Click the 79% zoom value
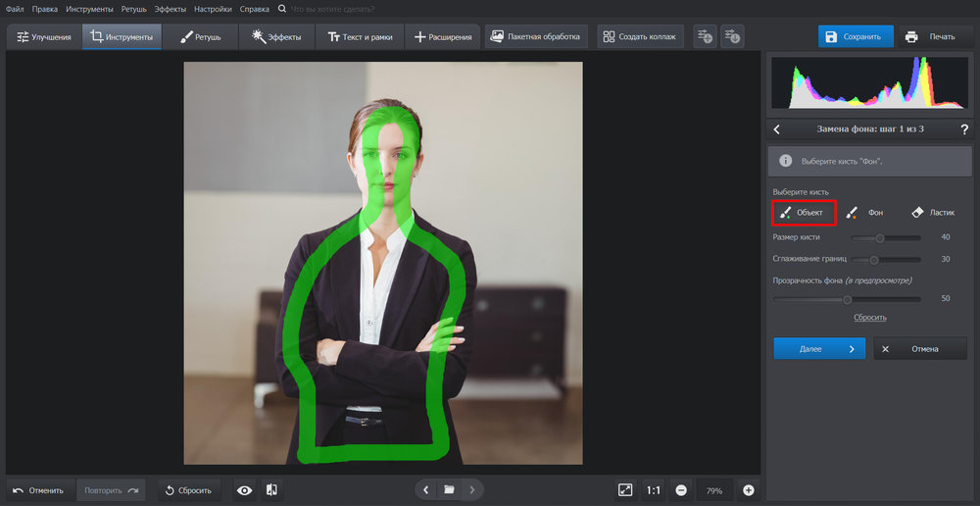Image resolution: width=980 pixels, height=506 pixels. tap(714, 490)
